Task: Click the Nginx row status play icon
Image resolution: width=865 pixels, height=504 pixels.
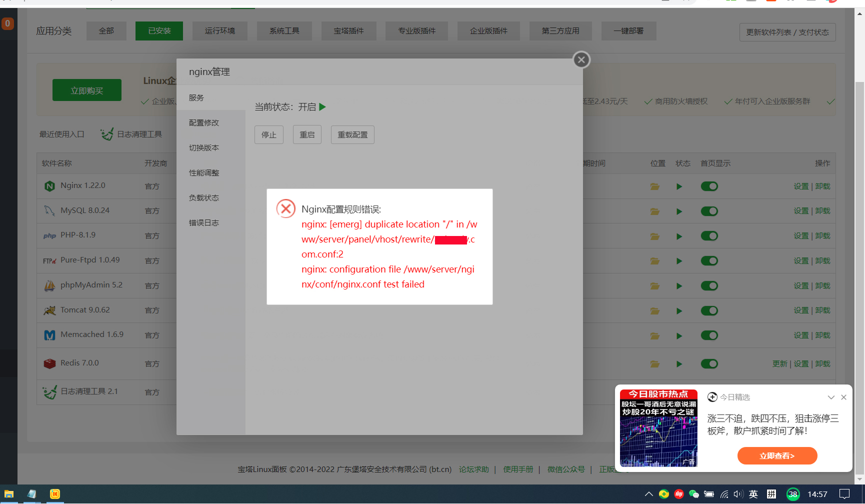Action: 679,186
